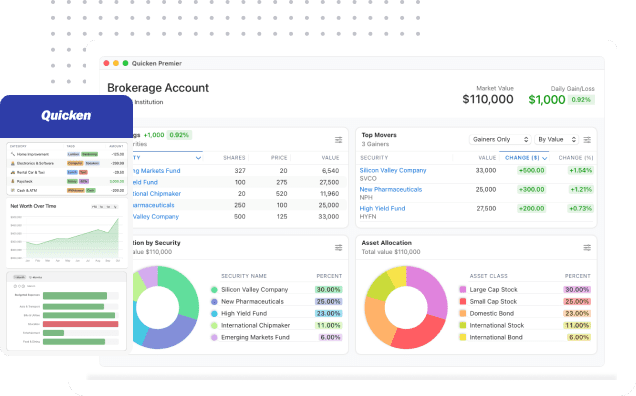Click the 0.92% badge next to Daily Gain/Loss
Image resolution: width=636 pixels, height=396 pixels.
click(581, 100)
